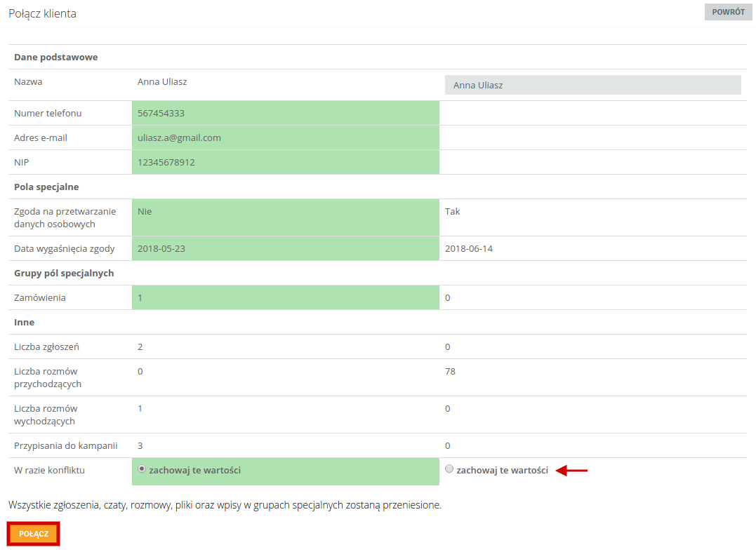Click the 'Wszystkie zgłoszenia, czaty' notice text
The image size is (756, 552).
coord(225,505)
